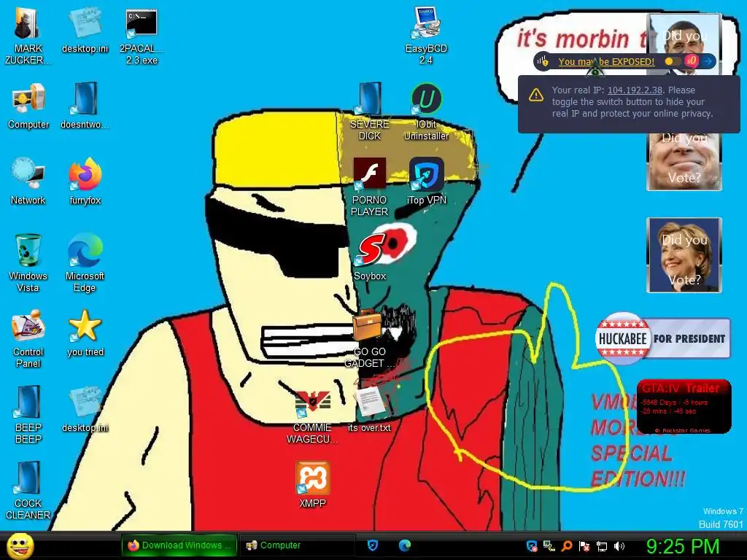This screenshot has width=747, height=560.
Task: Click the pink $0 badge in VPN widget
Action: pos(692,61)
